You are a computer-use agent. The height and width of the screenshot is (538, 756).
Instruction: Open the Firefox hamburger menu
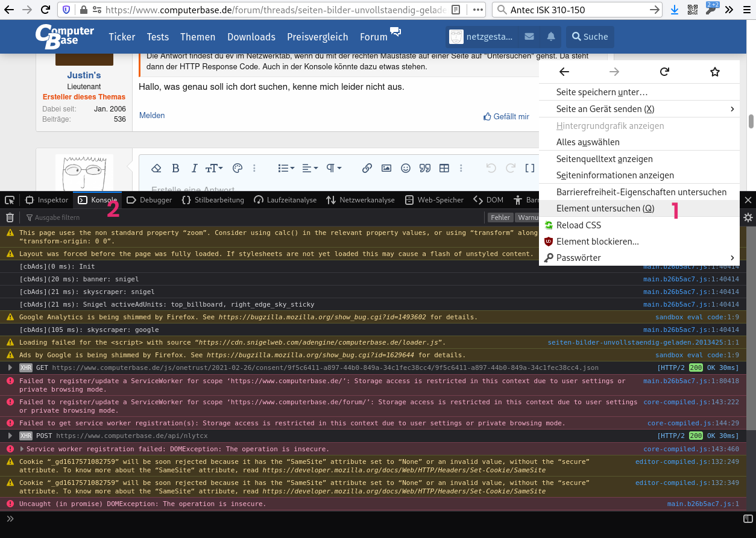tap(746, 10)
